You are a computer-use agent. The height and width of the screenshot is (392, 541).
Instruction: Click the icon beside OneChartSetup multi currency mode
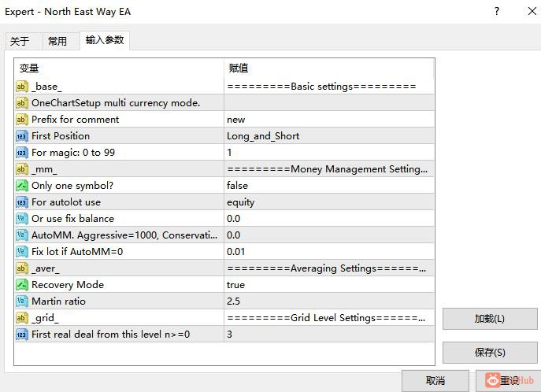[22, 103]
